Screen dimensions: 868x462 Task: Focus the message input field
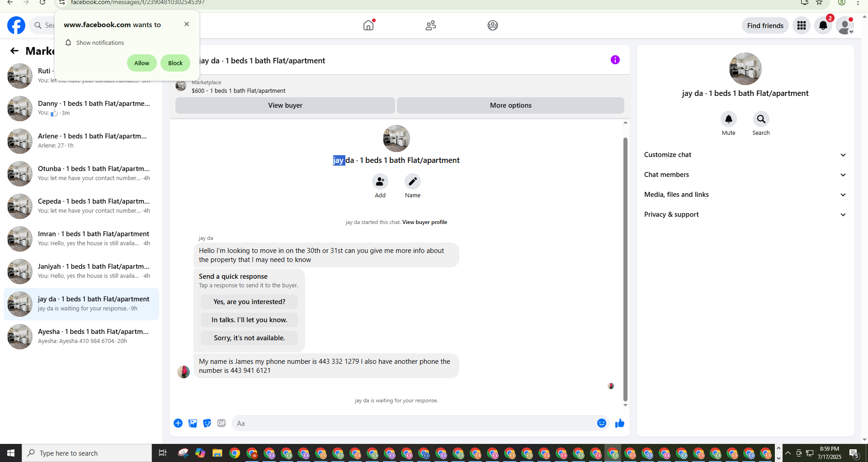pos(414,423)
